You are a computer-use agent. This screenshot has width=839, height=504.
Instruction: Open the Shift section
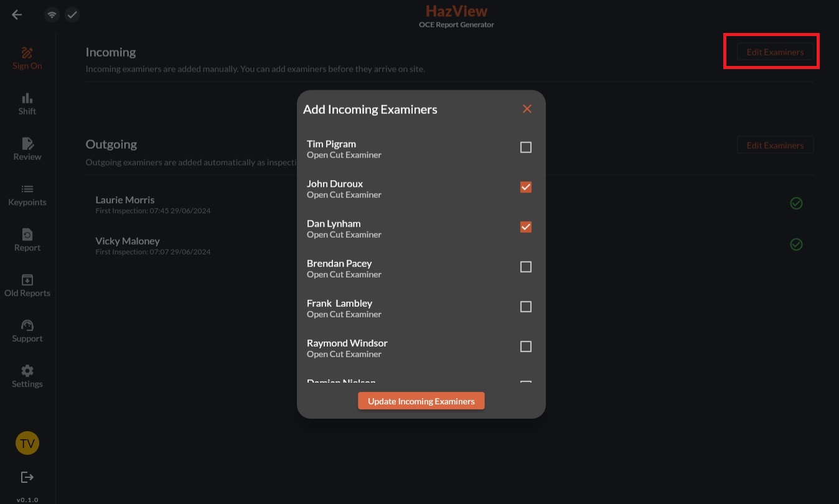click(x=27, y=104)
